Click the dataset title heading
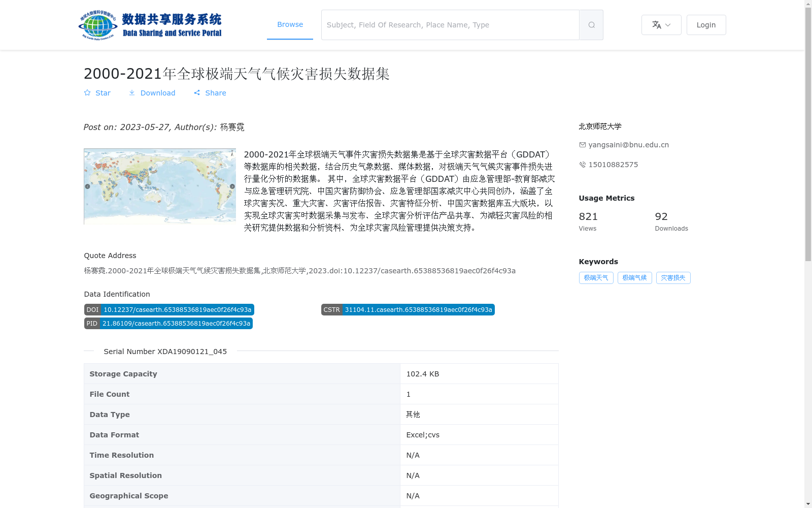812x508 pixels. [236, 74]
